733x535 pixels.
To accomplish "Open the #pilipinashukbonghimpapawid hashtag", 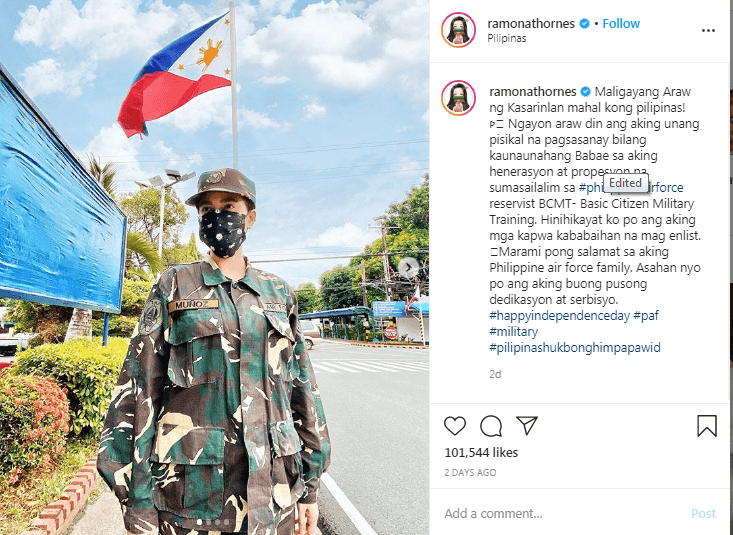I will [575, 347].
